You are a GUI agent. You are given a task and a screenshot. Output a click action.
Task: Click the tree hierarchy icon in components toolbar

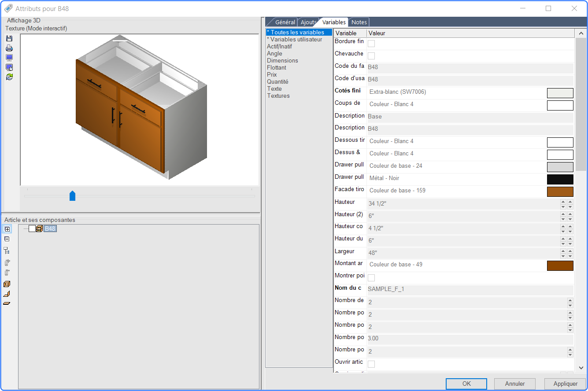pyautogui.click(x=7, y=251)
